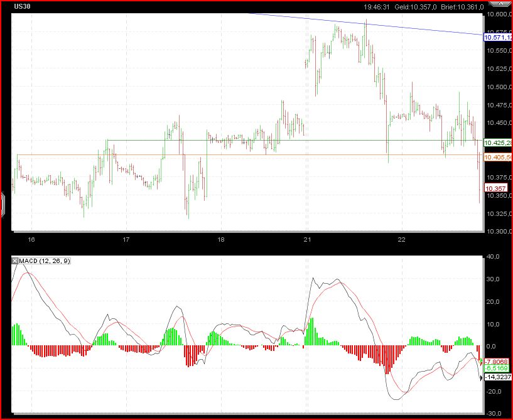The height and width of the screenshot is (420, 513).
Task: Click the 40,0 MACD axis label
Action: tap(493, 257)
